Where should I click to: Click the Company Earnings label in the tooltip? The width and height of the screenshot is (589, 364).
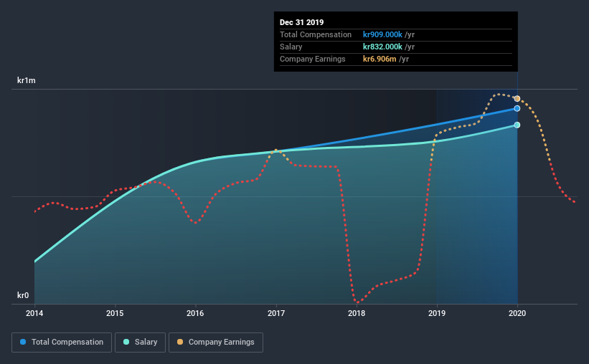(x=312, y=59)
